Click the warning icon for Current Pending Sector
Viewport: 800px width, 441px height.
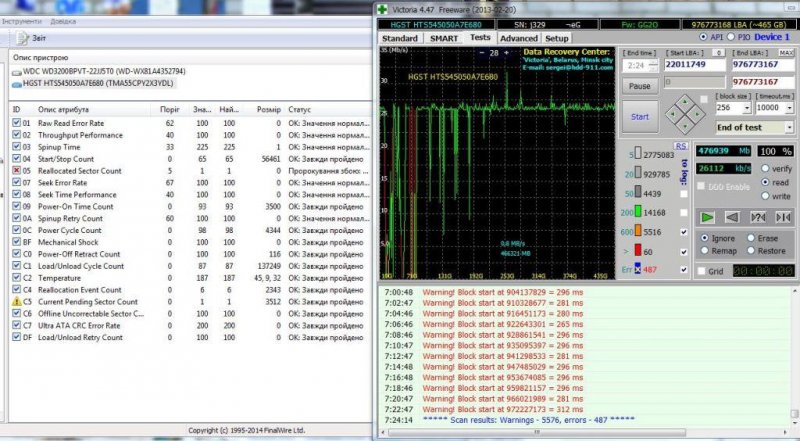click(x=16, y=301)
